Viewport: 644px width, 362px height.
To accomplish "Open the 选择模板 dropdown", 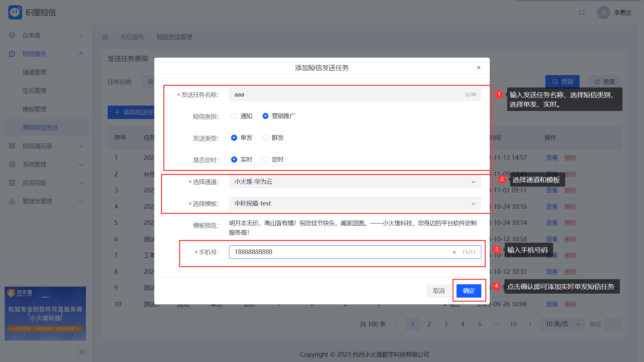I will pos(355,203).
